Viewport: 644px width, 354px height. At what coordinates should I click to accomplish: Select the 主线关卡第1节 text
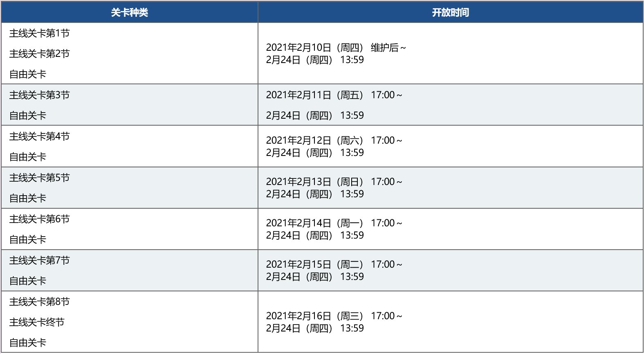coord(40,33)
